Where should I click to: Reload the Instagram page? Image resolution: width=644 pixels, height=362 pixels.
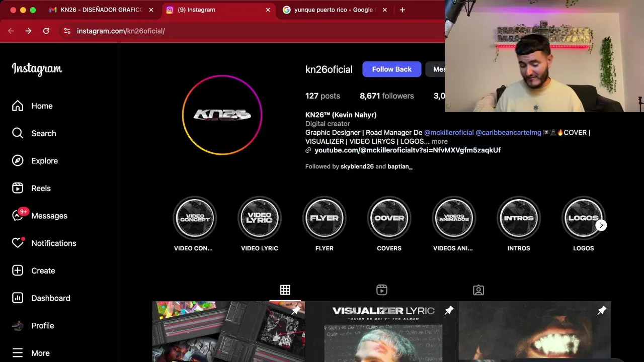point(46,31)
